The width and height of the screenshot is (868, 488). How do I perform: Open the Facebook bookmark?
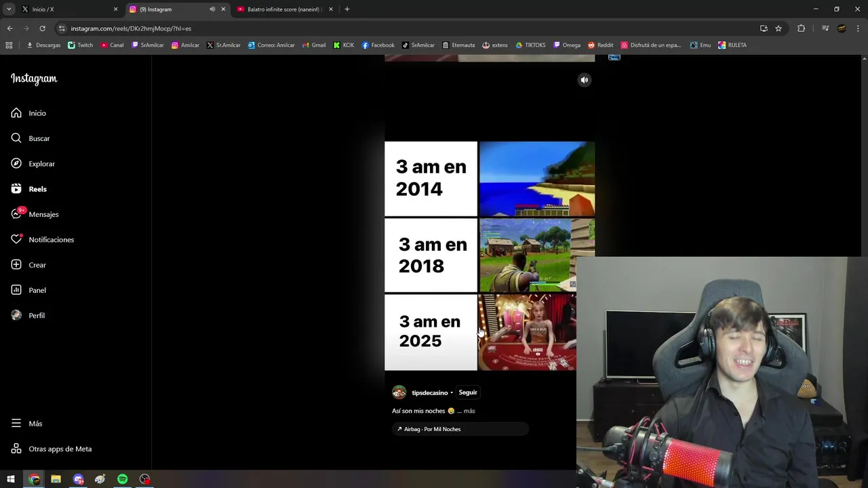point(378,45)
